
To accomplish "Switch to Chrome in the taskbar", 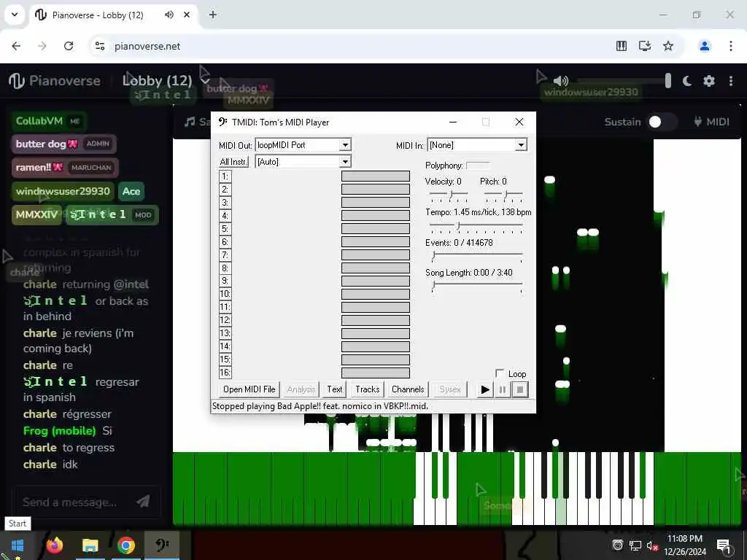I will click(125, 545).
